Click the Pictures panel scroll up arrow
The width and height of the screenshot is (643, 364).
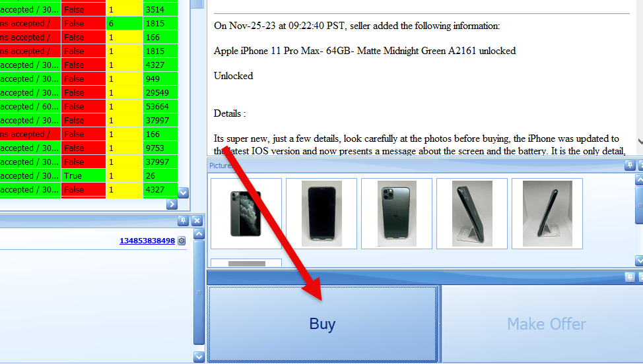coord(639,179)
